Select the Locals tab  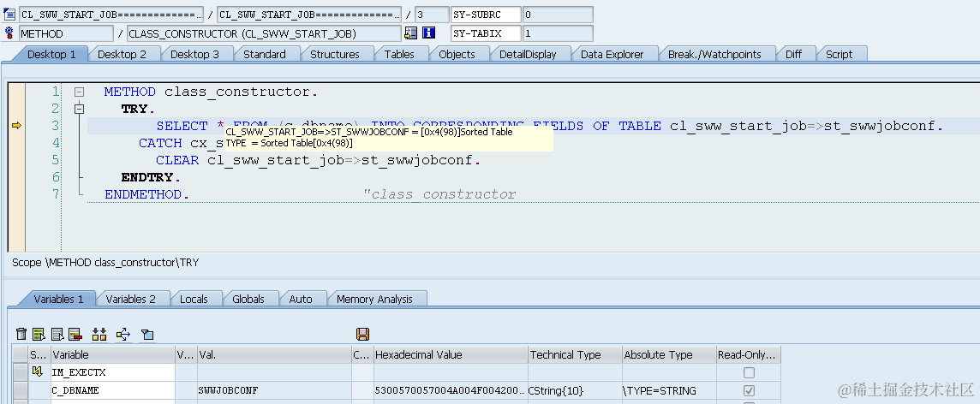194,299
